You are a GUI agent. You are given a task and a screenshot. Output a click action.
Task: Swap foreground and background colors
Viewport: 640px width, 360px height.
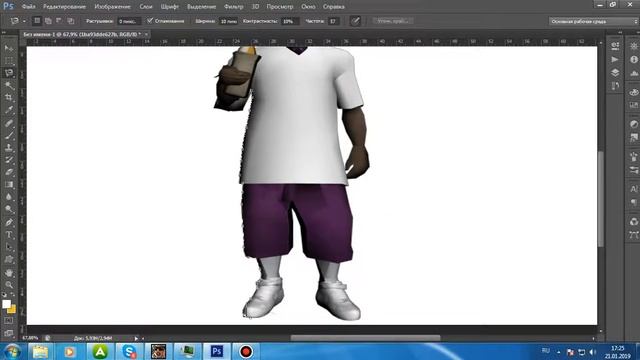13,295
